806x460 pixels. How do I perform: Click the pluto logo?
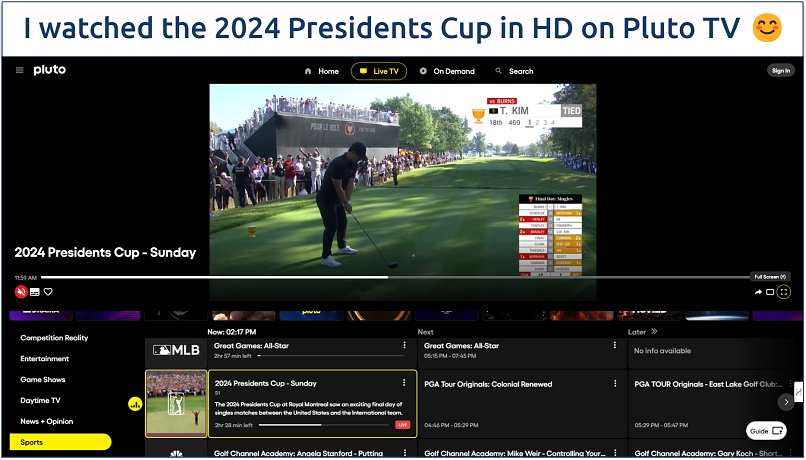(49, 70)
